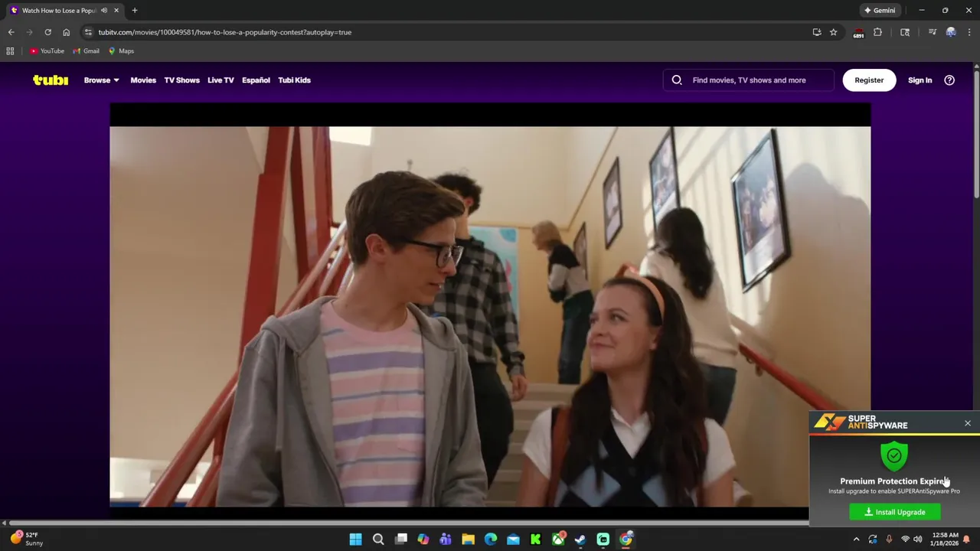The image size is (980, 551).
Task: Show hidden system tray icons
Action: click(856, 540)
